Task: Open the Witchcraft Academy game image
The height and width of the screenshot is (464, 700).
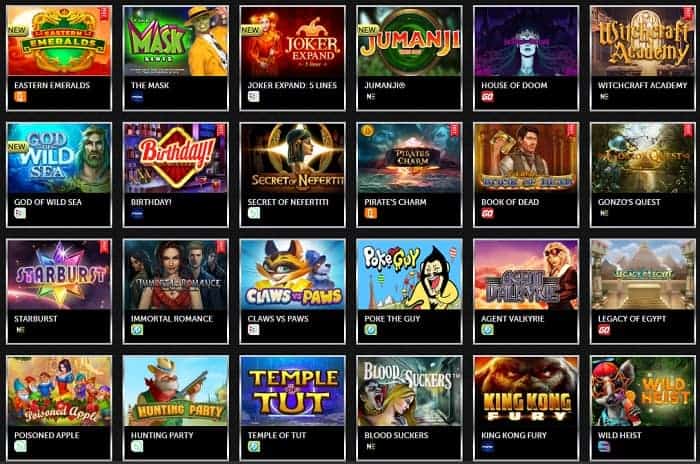Action: [642, 42]
